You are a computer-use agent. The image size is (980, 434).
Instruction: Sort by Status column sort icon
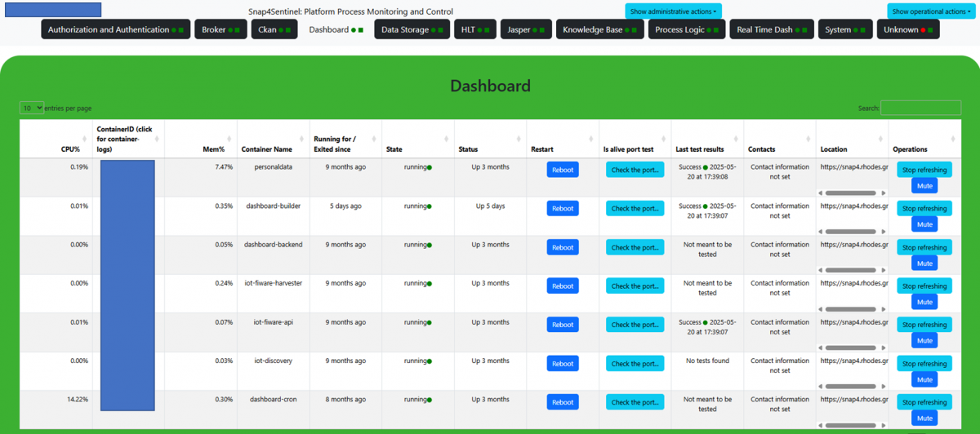[x=519, y=139]
